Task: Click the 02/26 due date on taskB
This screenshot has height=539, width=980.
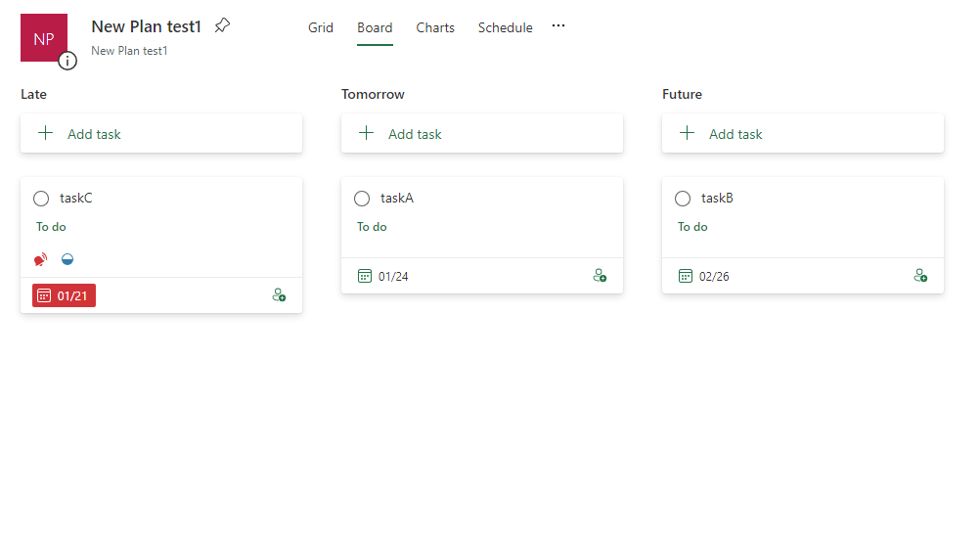Action: [x=714, y=277]
